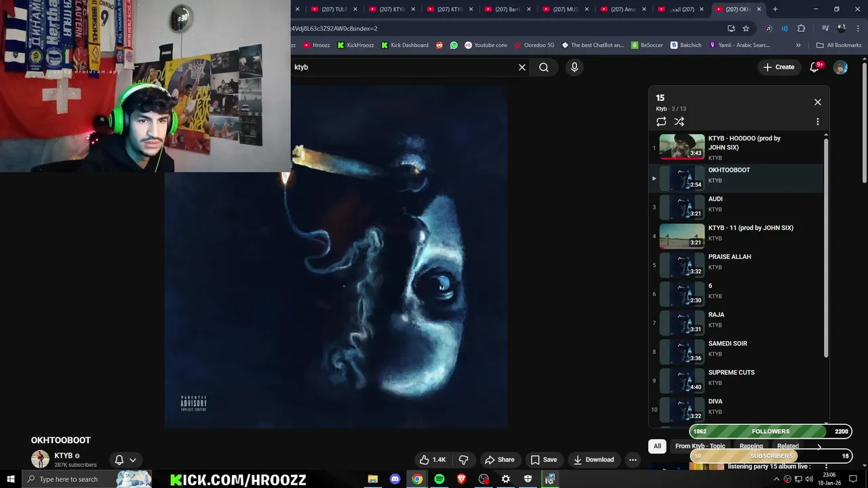The height and width of the screenshot is (488, 868).
Task: Open the Kick Dashboard bookmark
Action: [405, 45]
